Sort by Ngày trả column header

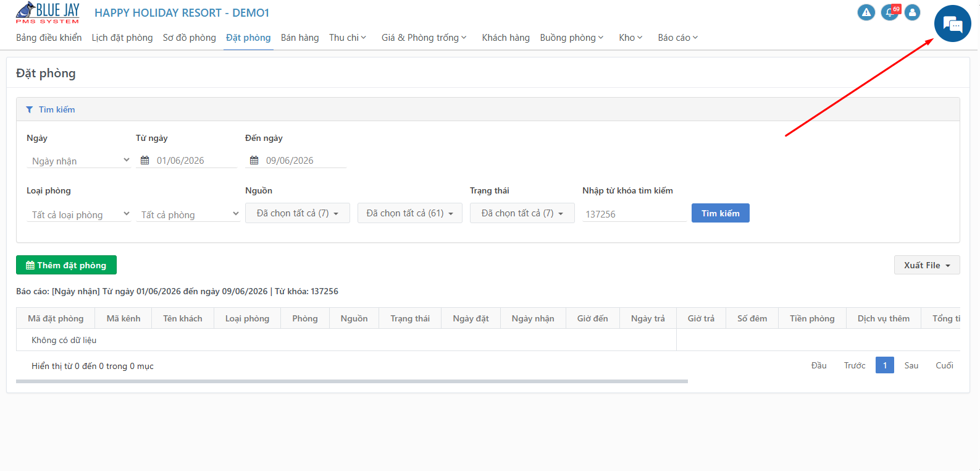[648, 318]
